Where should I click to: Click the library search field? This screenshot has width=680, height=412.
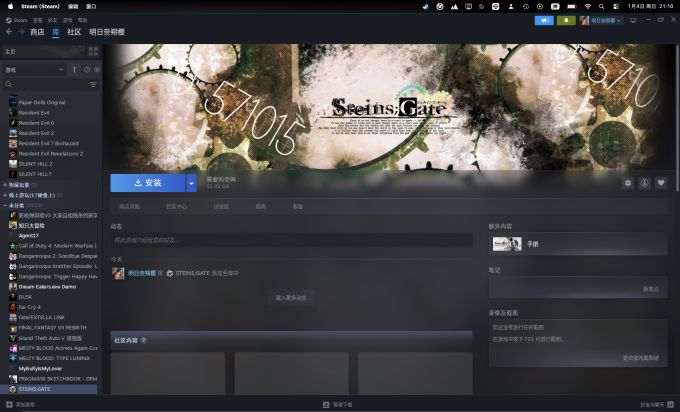pyautogui.click(x=51, y=84)
